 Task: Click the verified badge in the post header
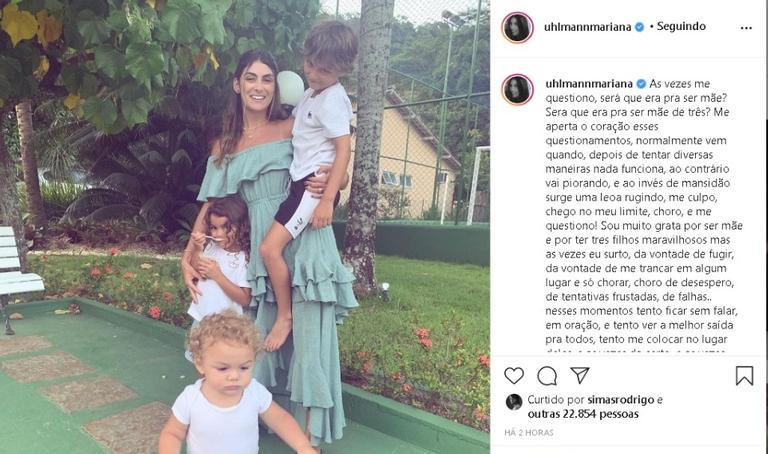[x=639, y=27]
